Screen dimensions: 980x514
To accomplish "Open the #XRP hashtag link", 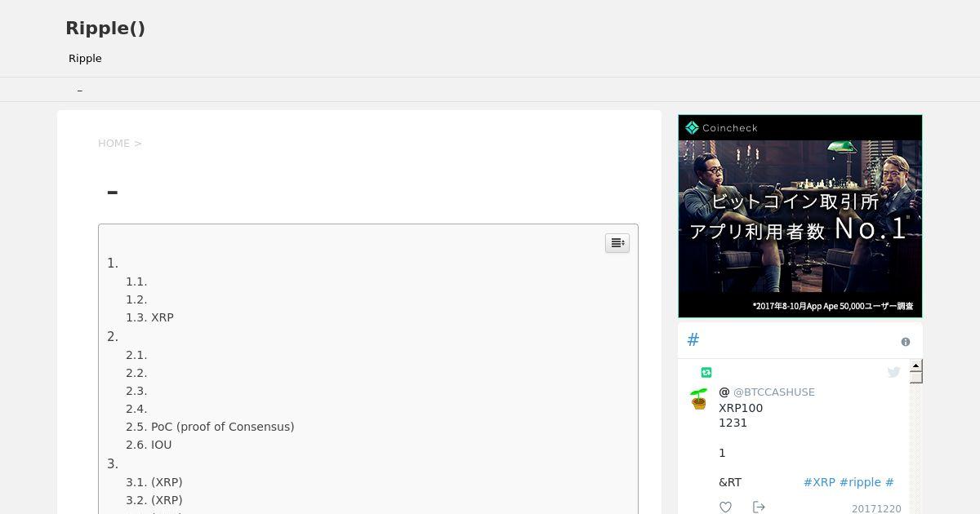I will 819,482.
